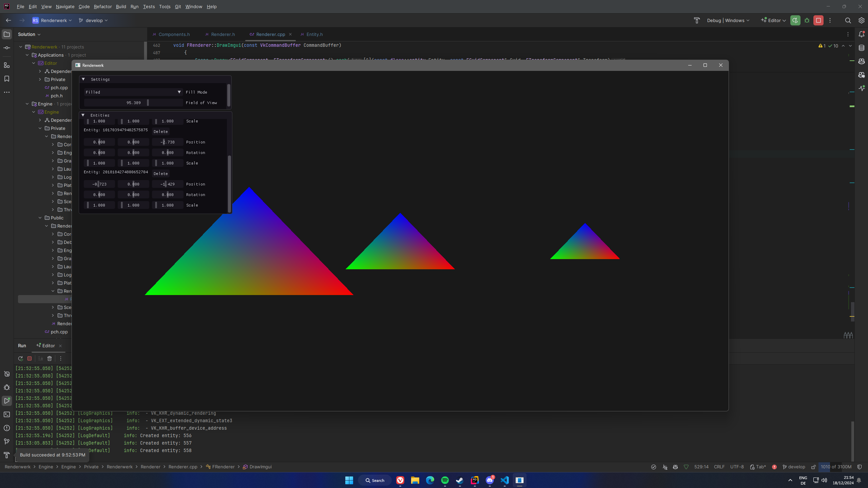Open the Problems tool window
The height and width of the screenshot is (488, 868).
pos(7,428)
